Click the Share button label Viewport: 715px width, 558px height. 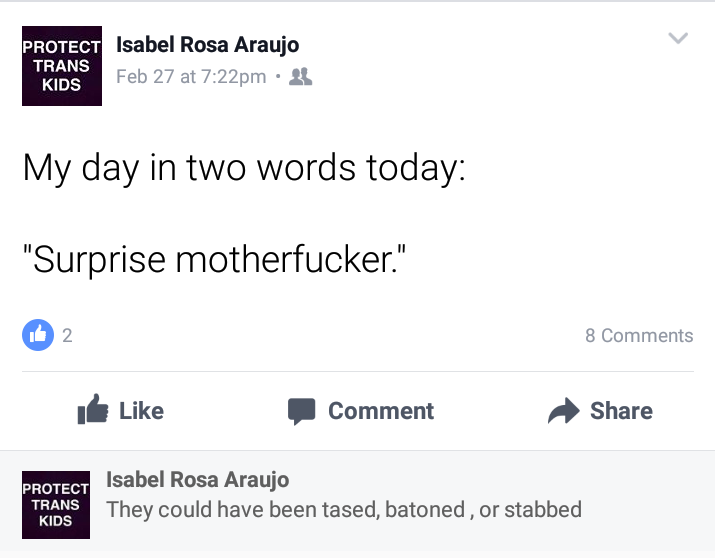tap(621, 410)
